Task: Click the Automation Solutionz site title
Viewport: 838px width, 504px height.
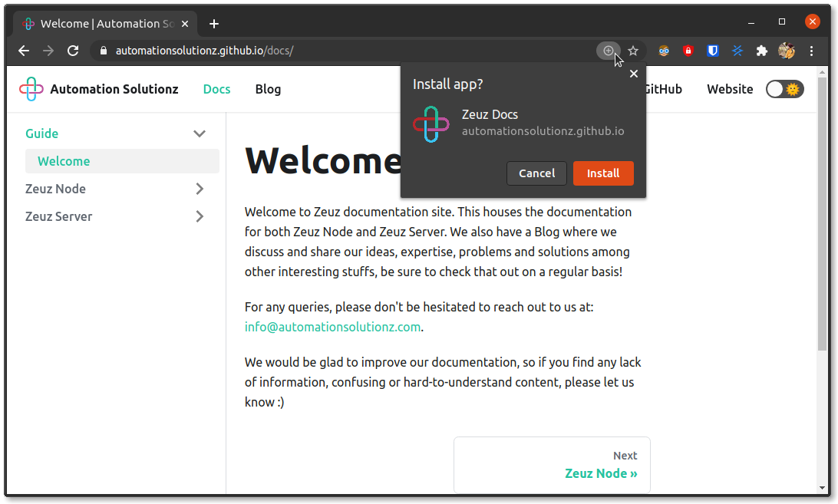Action: [x=114, y=89]
